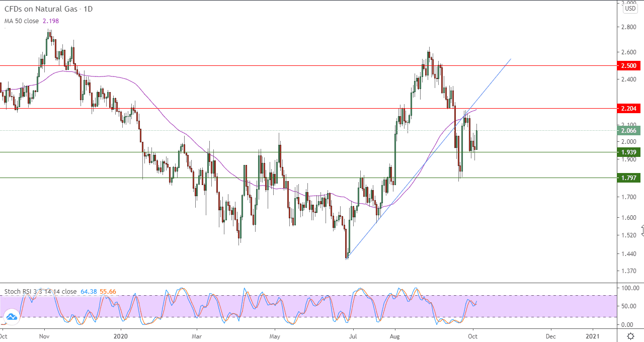644x342 pixels.
Task: Click the Jul label on time axis
Action: (x=353, y=335)
